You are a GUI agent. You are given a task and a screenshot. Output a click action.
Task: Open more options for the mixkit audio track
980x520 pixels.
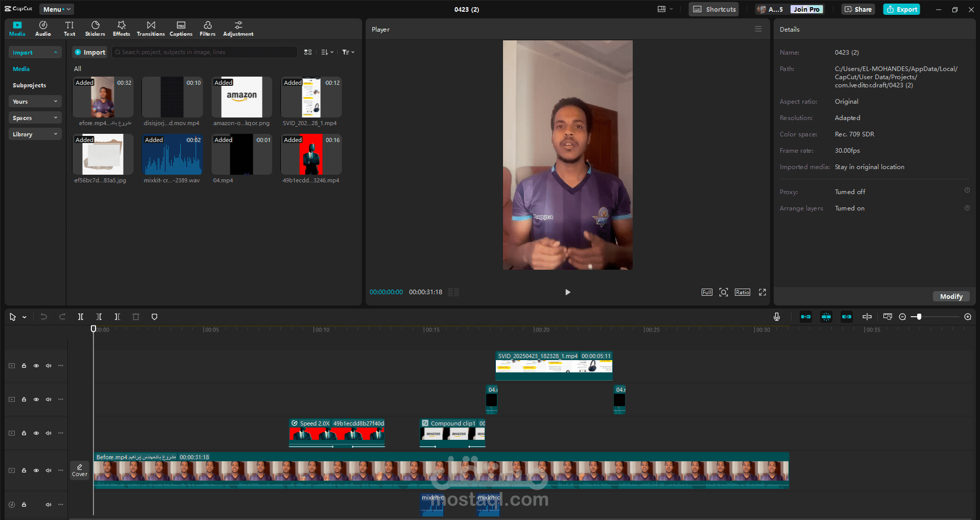[61, 505]
